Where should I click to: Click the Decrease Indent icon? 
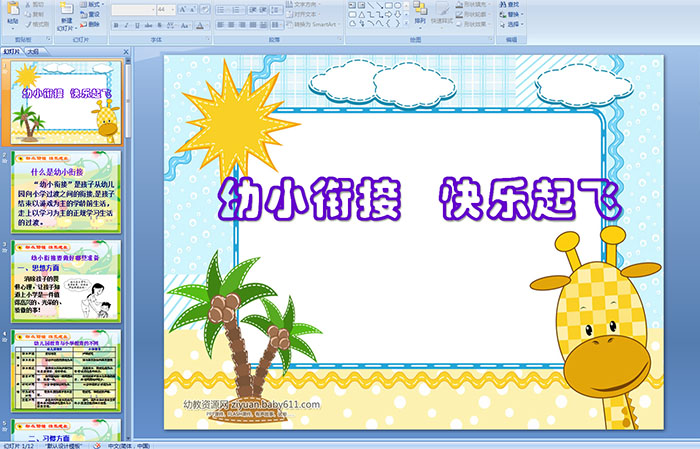(253, 9)
